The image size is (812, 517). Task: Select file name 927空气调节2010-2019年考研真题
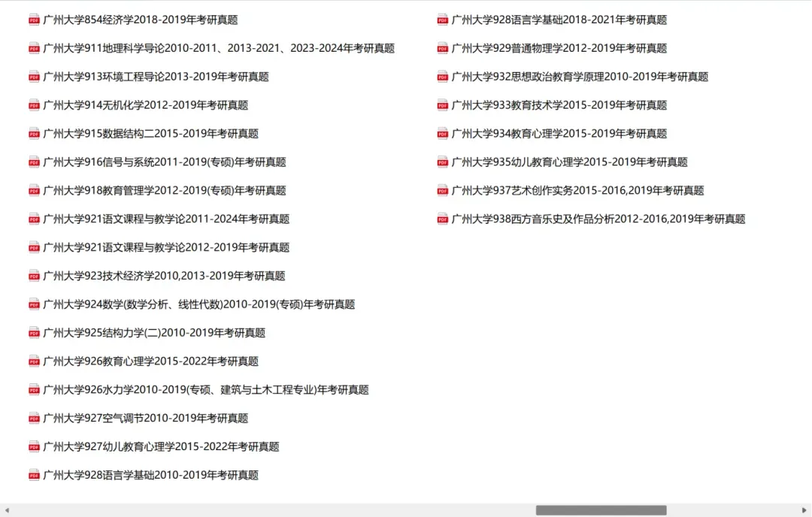146,418
